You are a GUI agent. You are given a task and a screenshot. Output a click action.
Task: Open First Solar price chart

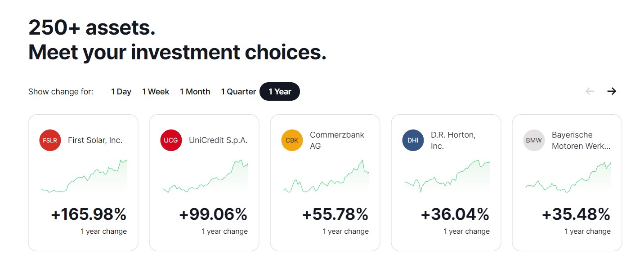coord(84,176)
